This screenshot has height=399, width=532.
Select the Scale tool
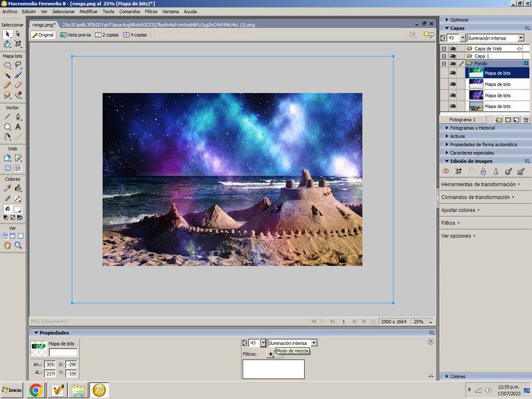click(x=7, y=44)
